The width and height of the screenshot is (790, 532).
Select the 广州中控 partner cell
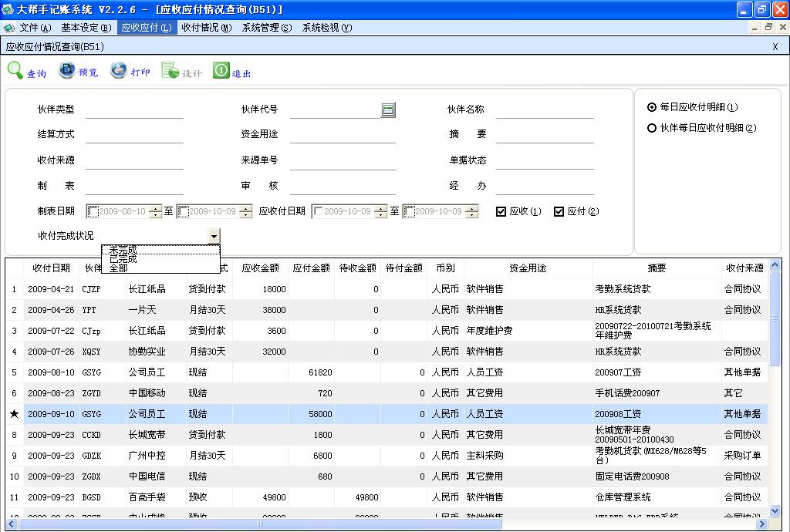click(156, 456)
